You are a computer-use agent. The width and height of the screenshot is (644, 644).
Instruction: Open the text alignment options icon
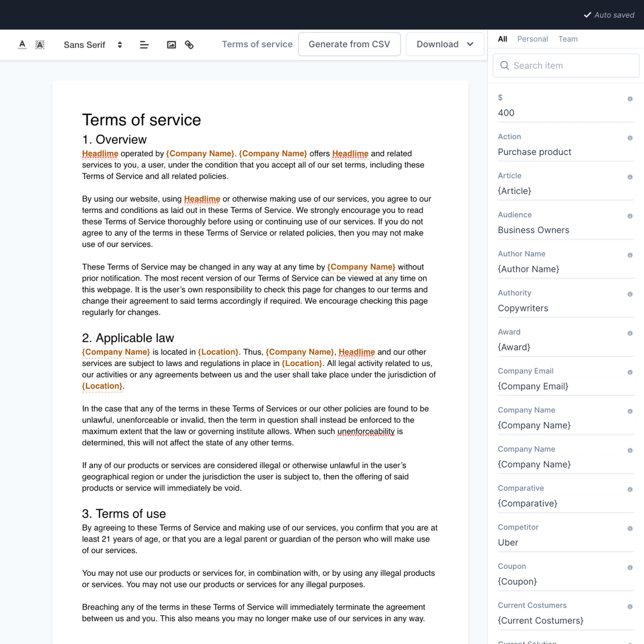144,45
